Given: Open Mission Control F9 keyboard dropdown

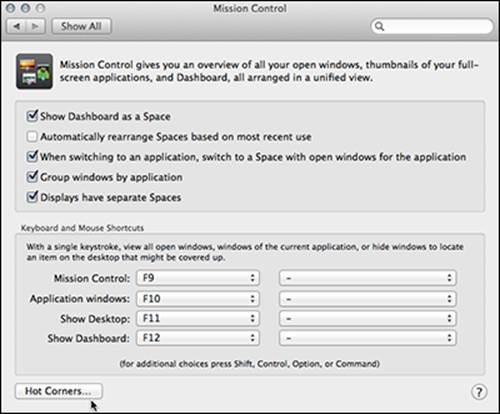Looking at the screenshot, I should coord(198,278).
